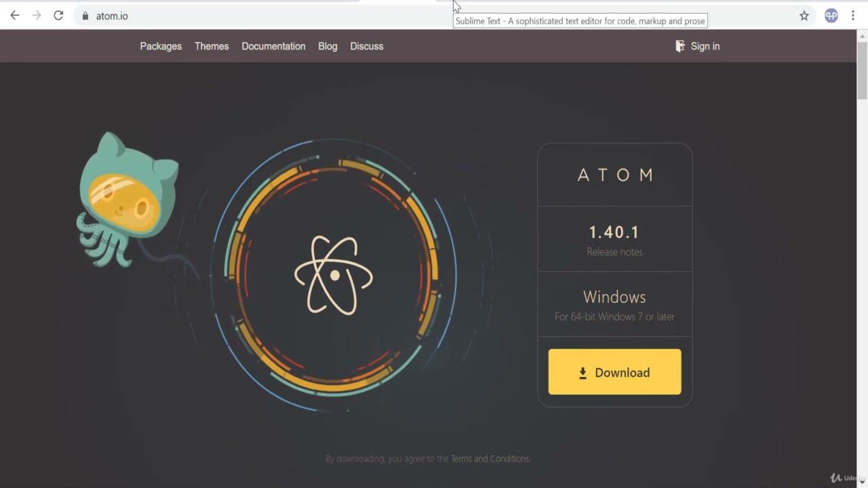868x488 pixels.
Task: Reload the atom.io page
Action: coord(58,16)
